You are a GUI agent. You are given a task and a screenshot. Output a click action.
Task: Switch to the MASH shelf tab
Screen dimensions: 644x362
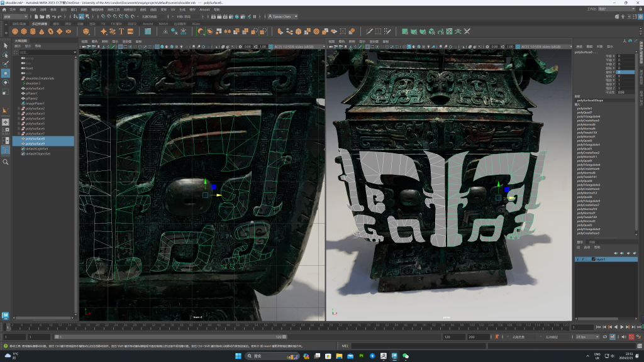coord(164,24)
